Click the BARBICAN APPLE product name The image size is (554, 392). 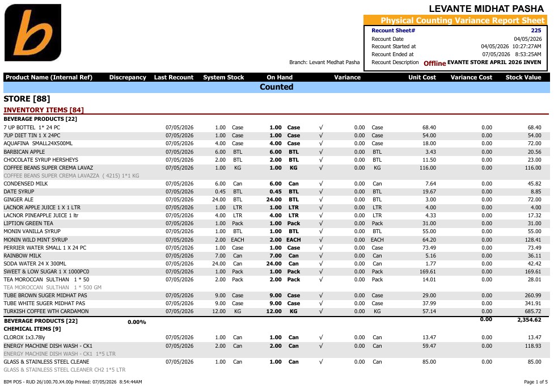[x=24, y=152]
